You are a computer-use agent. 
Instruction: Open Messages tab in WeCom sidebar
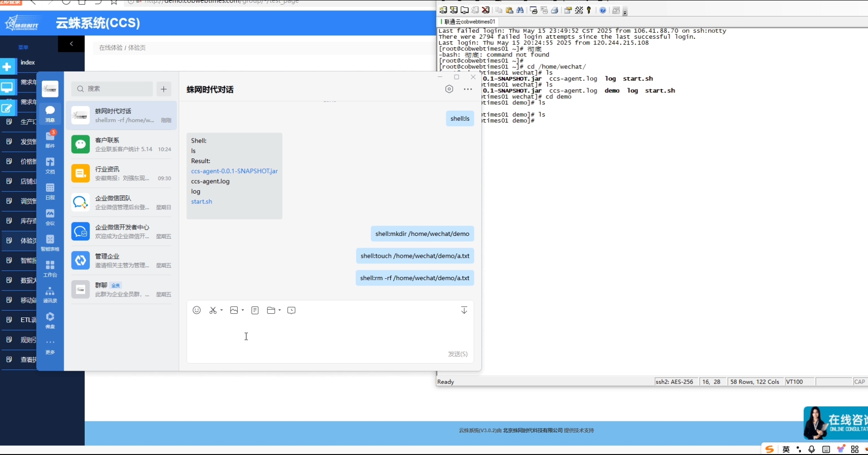(50, 113)
